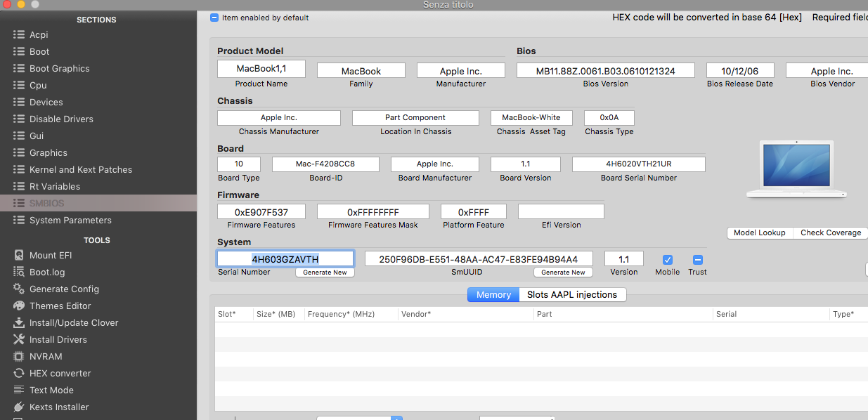Open the Themes Editor palette icon
This screenshot has height=420, width=868.
[19, 306]
